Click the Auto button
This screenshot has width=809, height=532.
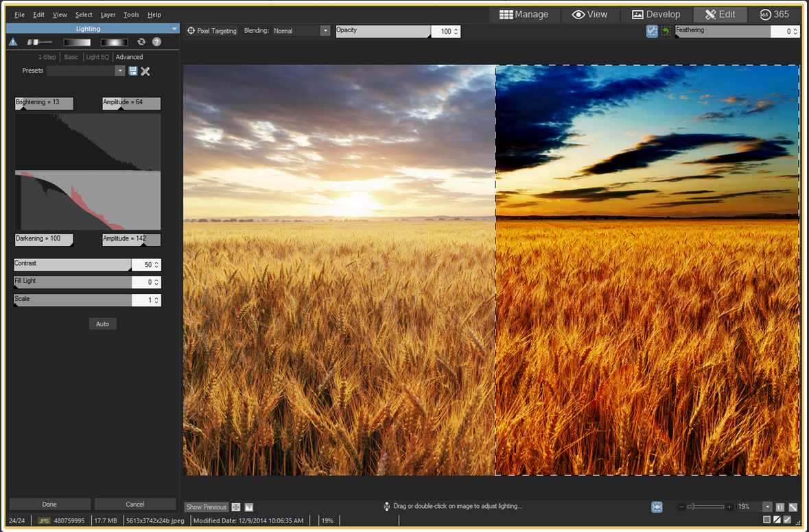pyautogui.click(x=102, y=324)
